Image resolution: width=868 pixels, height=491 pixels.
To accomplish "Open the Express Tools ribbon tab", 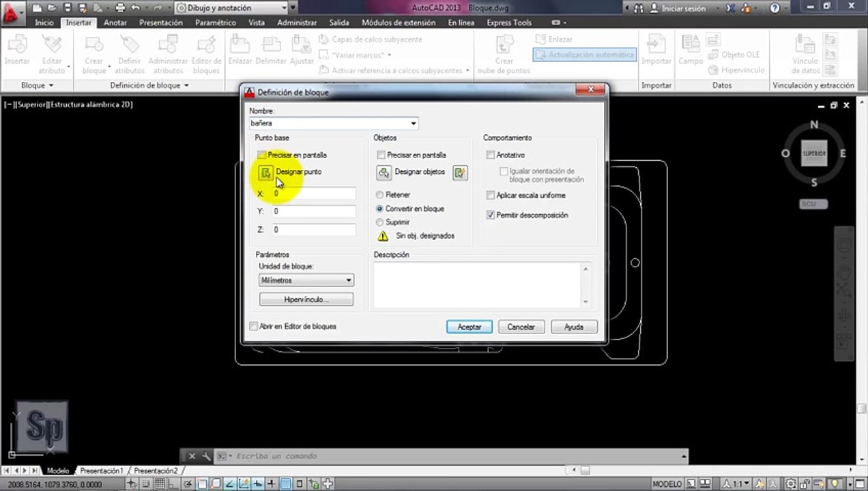I will tap(509, 23).
